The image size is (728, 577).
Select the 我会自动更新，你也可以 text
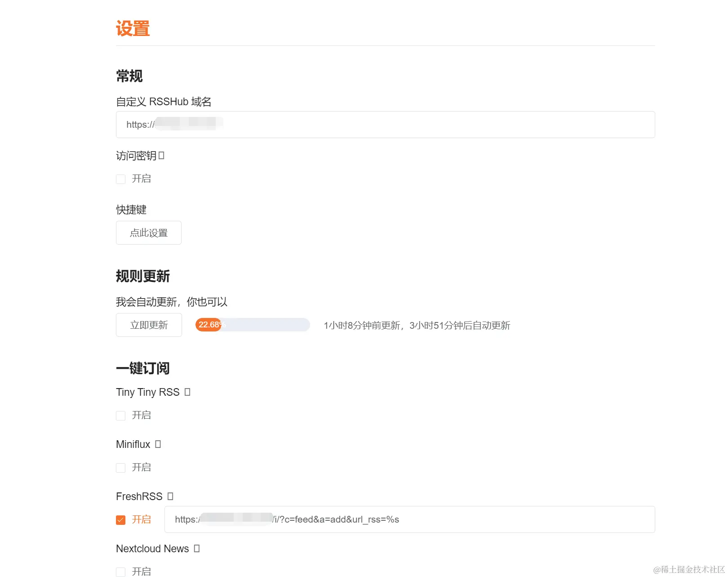(x=172, y=302)
